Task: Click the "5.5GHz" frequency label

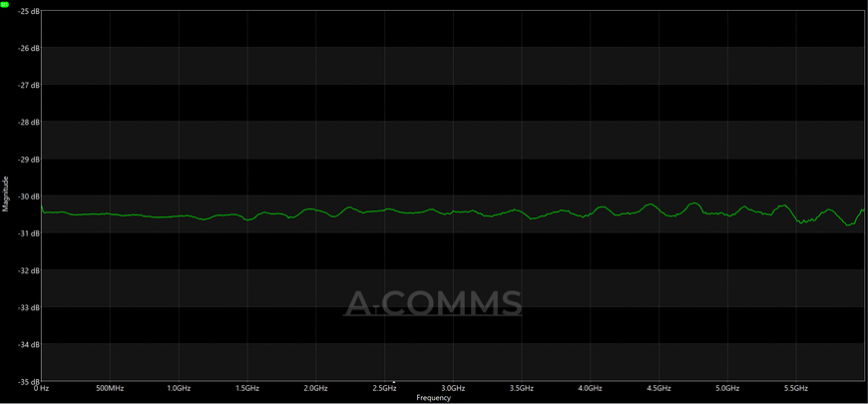Action: point(796,388)
